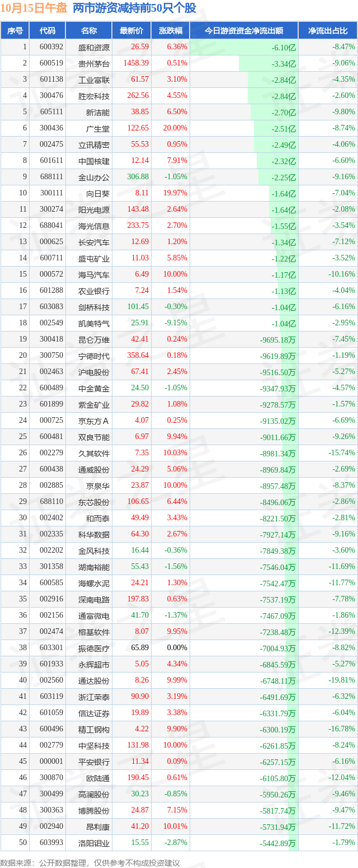Click the 0.00% change for 振德医疗
The height and width of the screenshot is (868, 358).
[177, 648]
